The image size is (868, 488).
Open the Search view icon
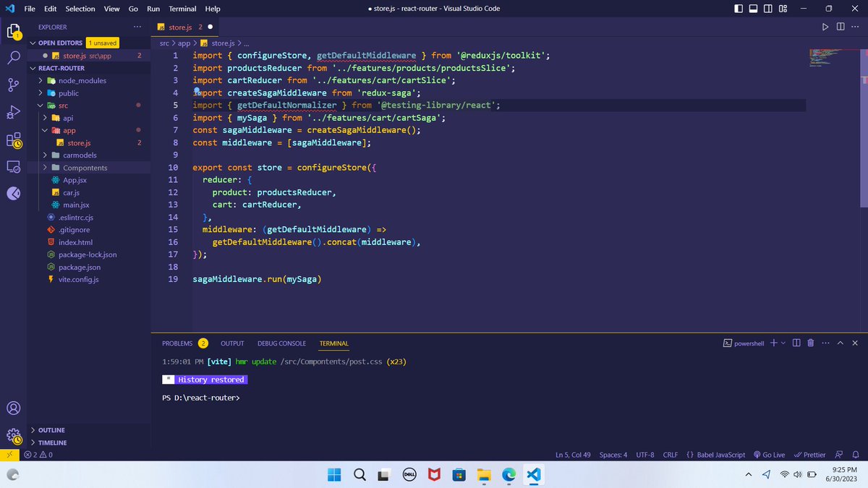13,58
